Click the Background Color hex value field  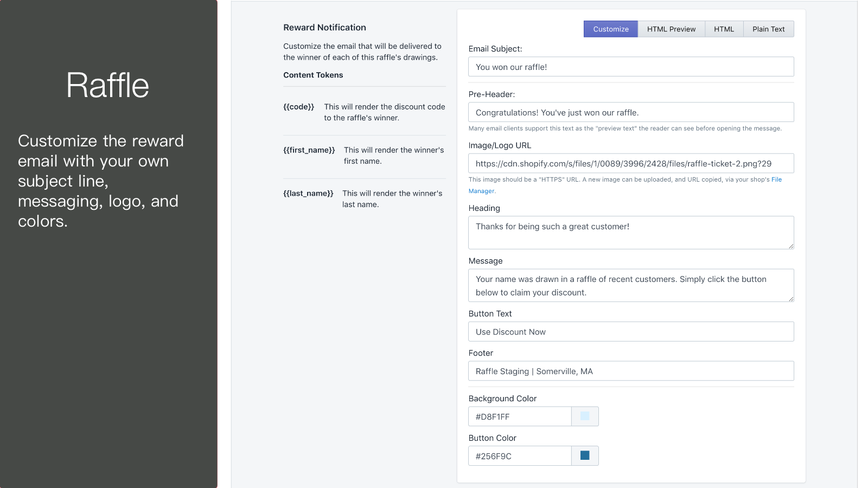pyautogui.click(x=519, y=416)
